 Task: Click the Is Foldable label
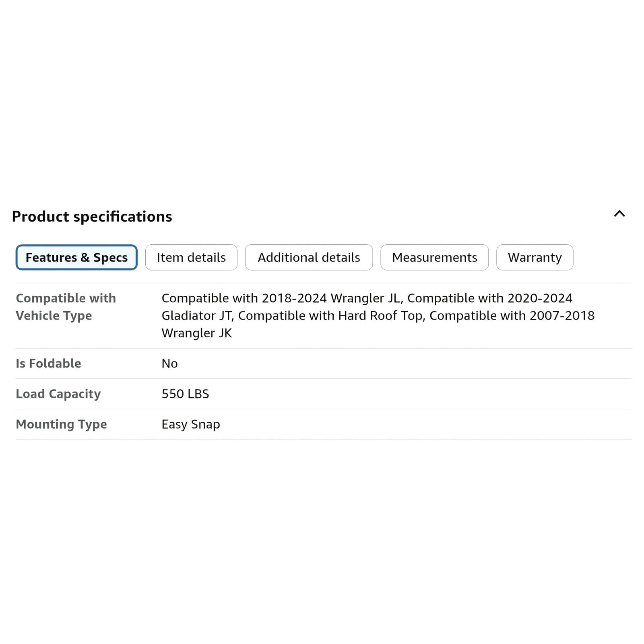[x=48, y=363]
